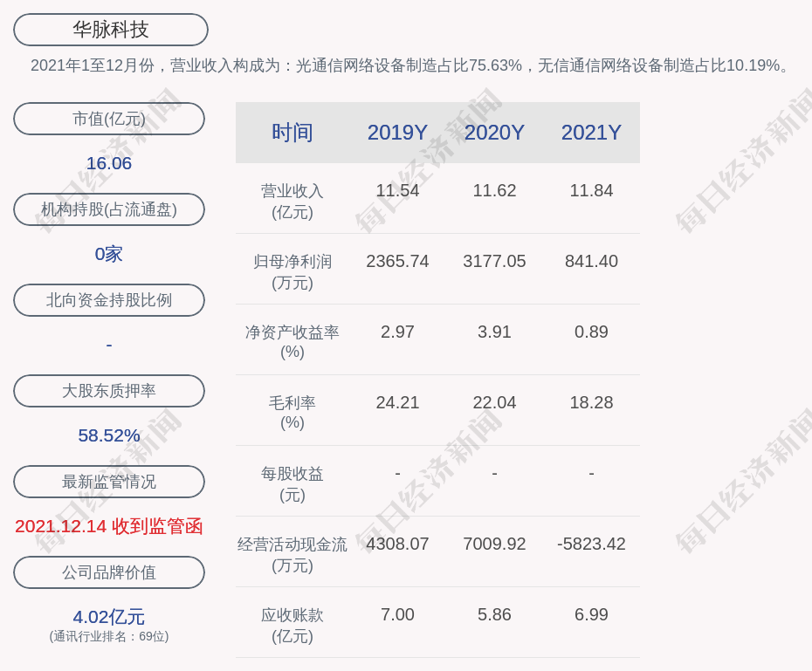Click the 2021年1至12月份 revenue composition sentence
The height and width of the screenshot is (671, 812).
tap(409, 65)
